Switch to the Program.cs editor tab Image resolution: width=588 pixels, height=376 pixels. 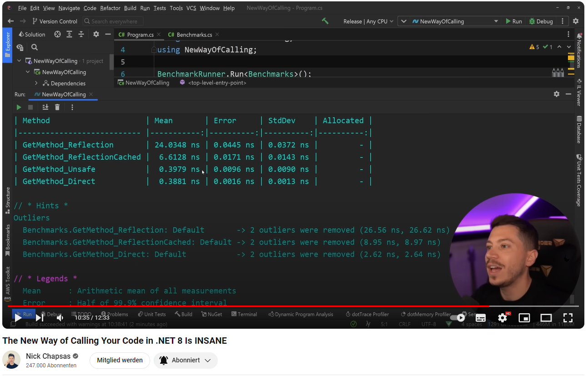pyautogui.click(x=136, y=35)
